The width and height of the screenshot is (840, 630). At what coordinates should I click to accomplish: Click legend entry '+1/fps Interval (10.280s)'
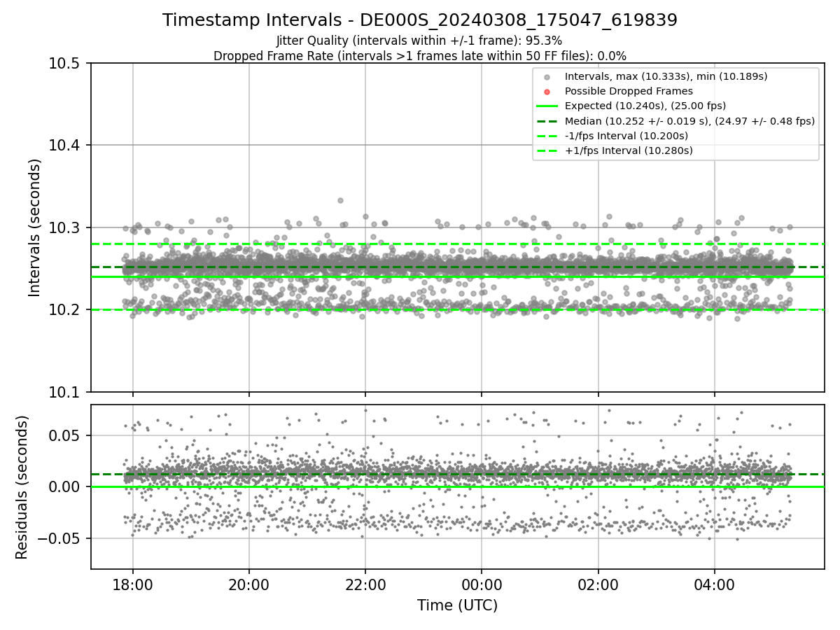coord(629,150)
